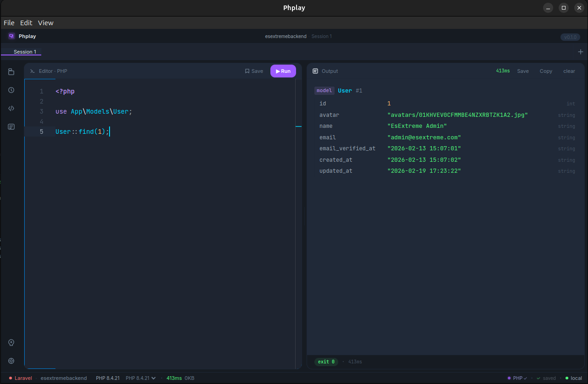Click the saved status indicator
The height and width of the screenshot is (384, 588).
(546, 378)
